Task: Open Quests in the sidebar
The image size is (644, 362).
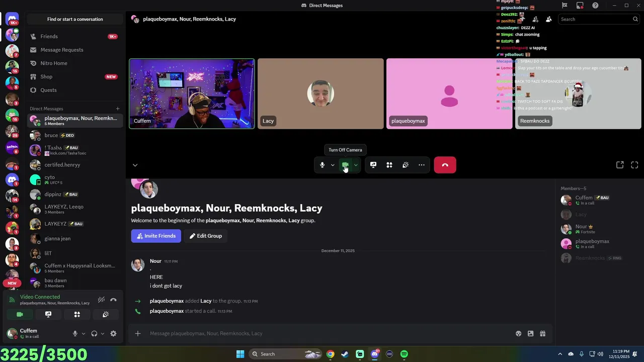Action: 75,90
